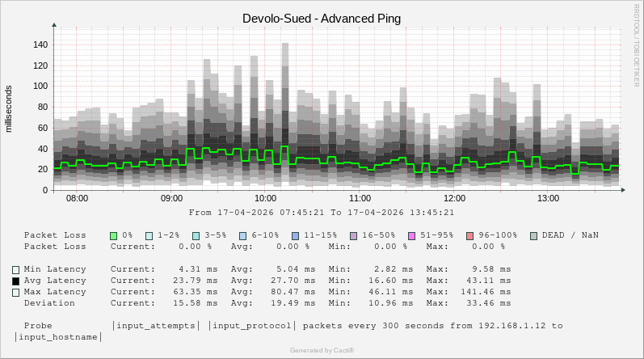
Task: Click the 08:00 time axis label
Action: (77, 198)
